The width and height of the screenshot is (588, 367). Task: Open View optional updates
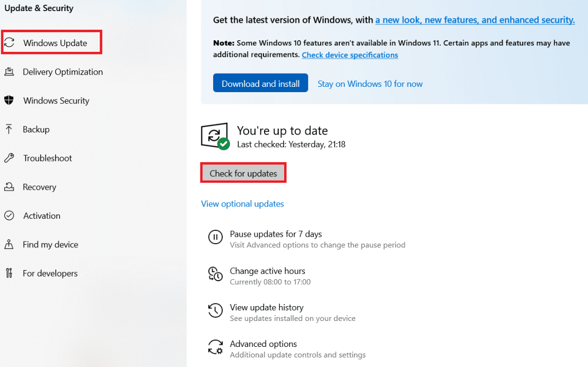point(242,203)
